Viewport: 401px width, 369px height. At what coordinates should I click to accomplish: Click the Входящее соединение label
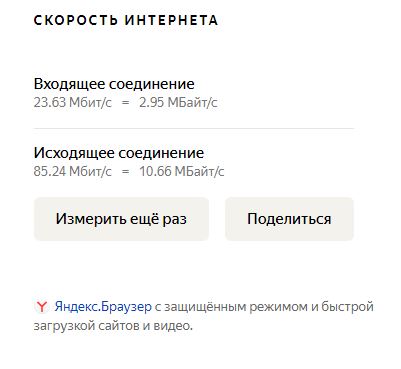coord(114,84)
